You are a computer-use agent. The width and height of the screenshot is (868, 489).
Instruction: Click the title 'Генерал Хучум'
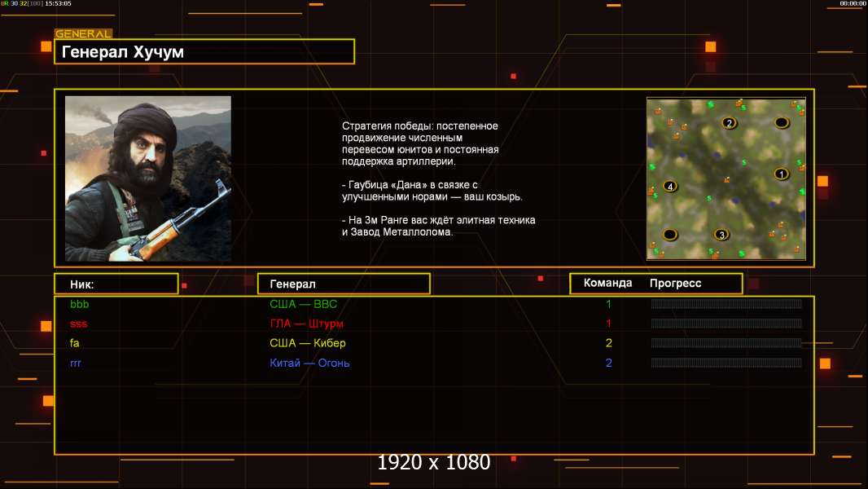tap(123, 52)
